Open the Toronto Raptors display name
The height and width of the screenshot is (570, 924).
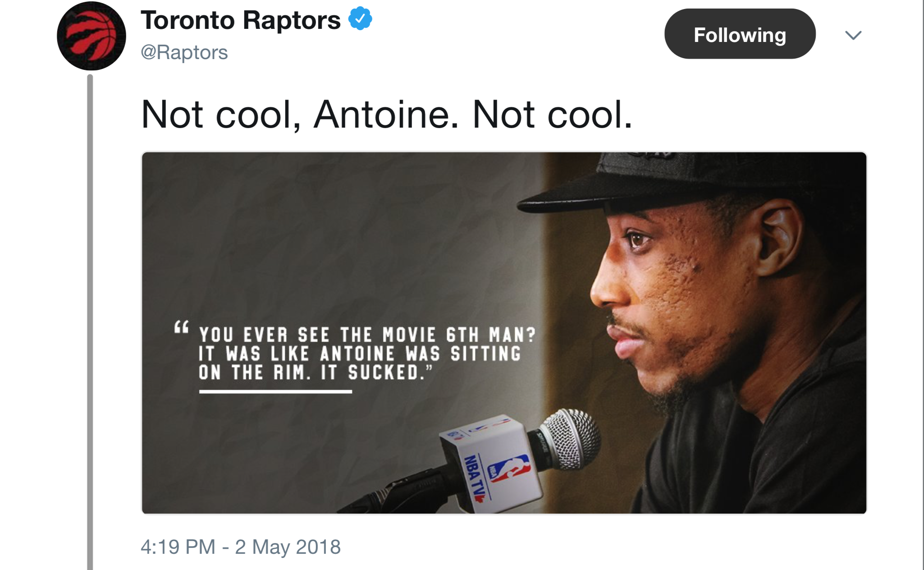241,20
